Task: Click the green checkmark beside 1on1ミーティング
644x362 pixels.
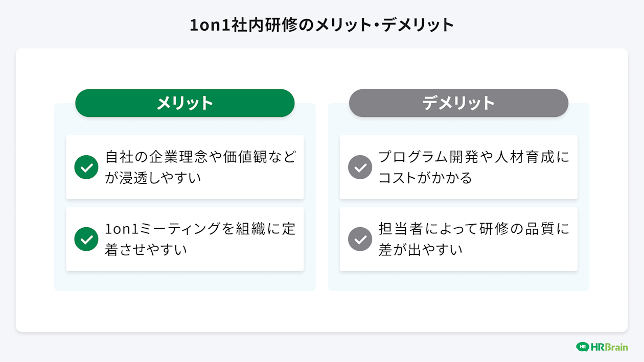Action: [x=86, y=239]
